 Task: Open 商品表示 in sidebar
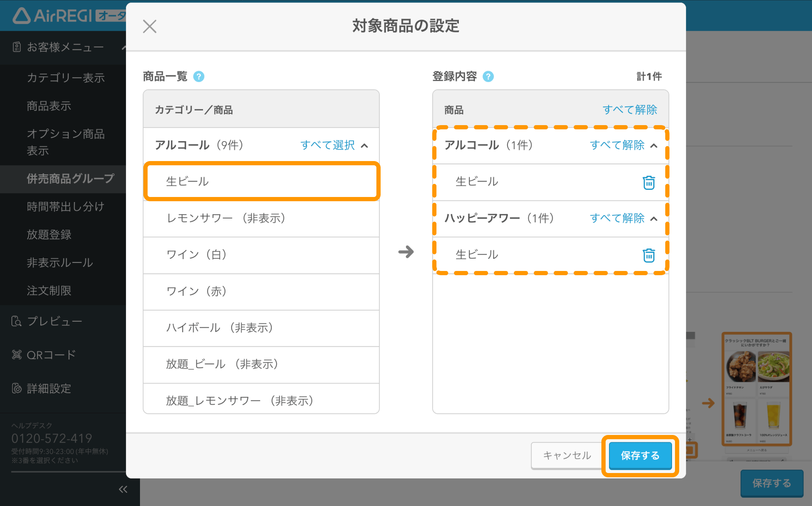point(49,106)
